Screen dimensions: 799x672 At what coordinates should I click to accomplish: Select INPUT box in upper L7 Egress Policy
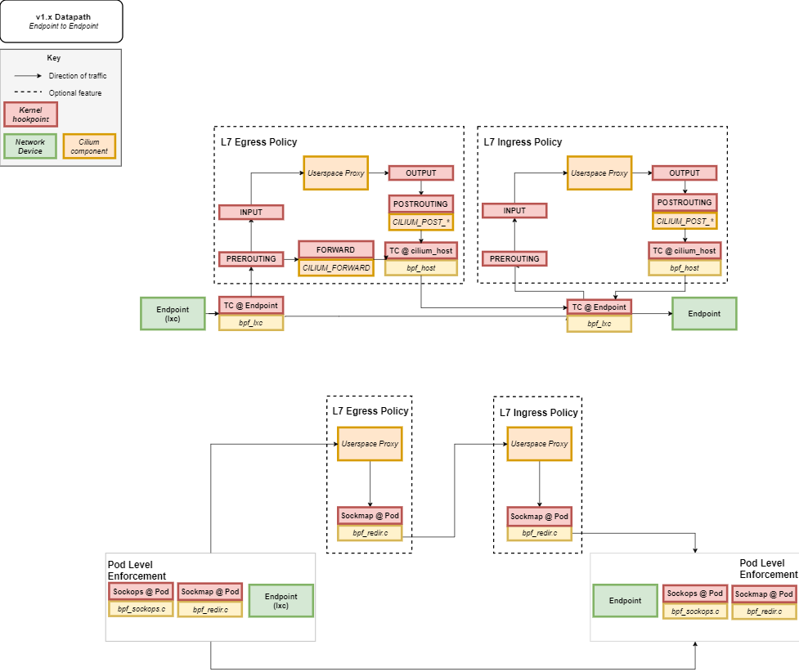click(251, 212)
